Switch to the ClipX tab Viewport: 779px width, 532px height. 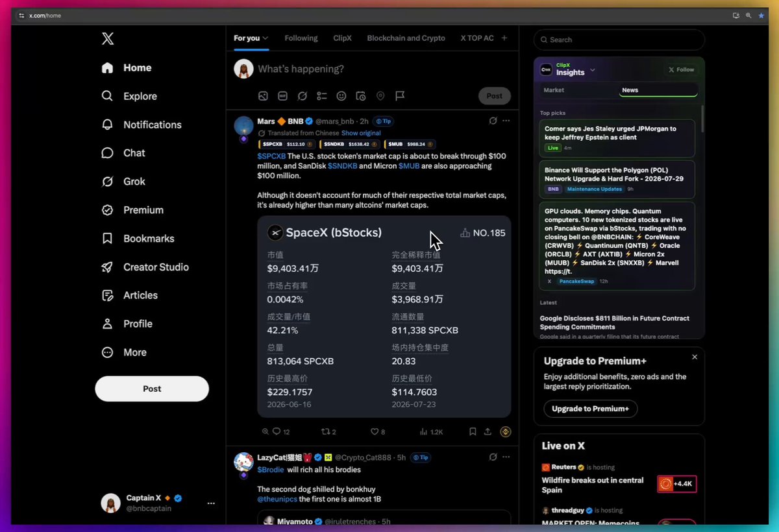[342, 38]
